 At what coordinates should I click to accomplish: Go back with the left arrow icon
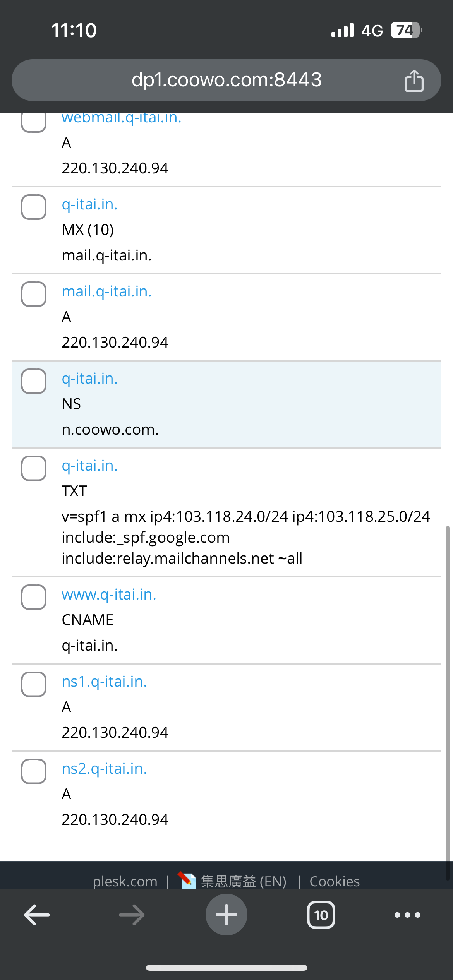[x=37, y=915]
